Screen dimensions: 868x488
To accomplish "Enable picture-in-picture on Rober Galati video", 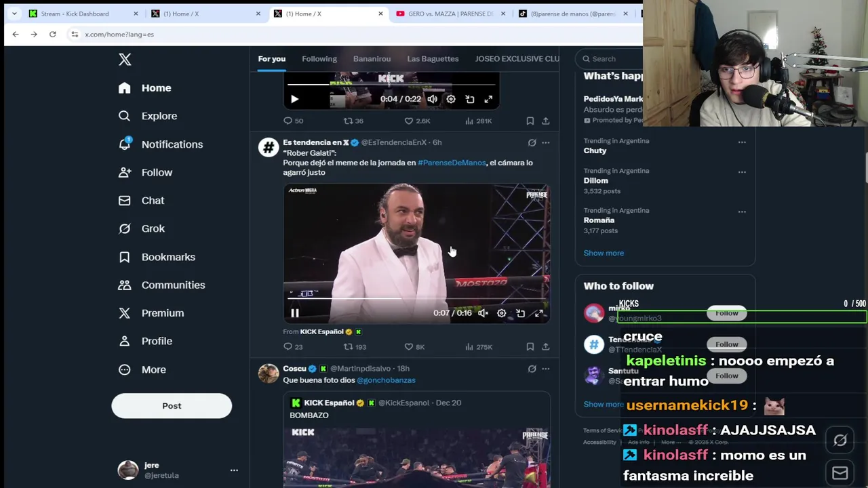I will point(520,313).
